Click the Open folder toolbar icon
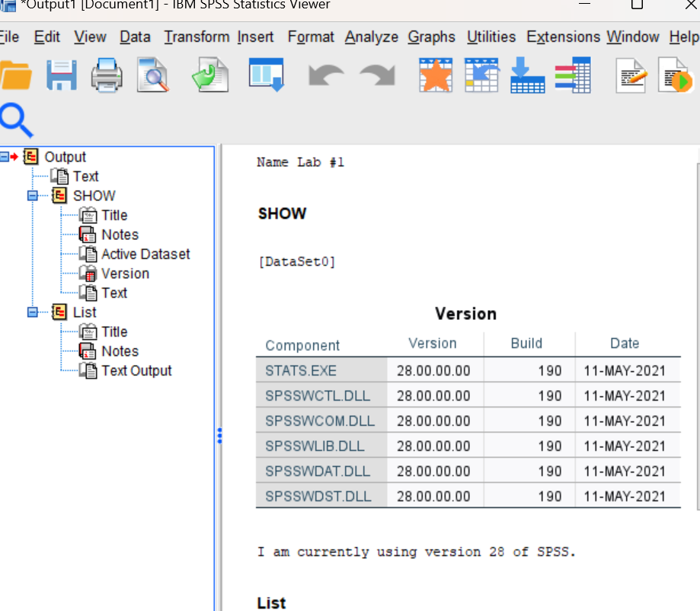 click(16, 75)
